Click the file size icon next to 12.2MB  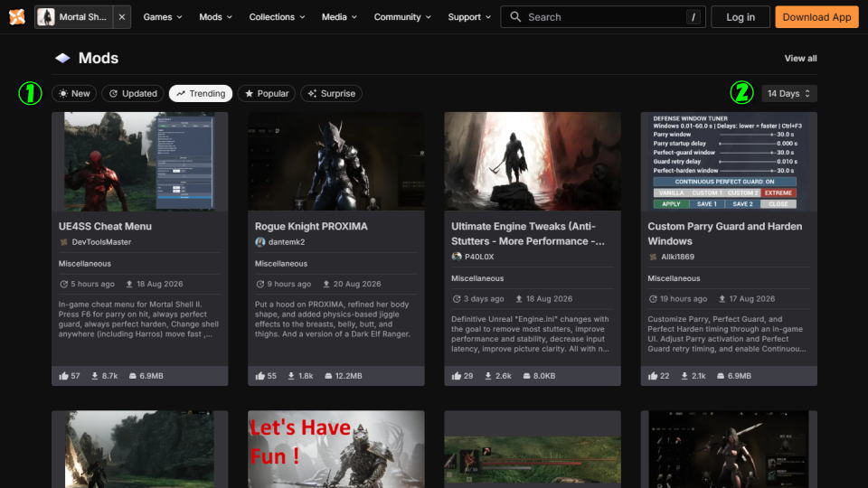click(328, 376)
